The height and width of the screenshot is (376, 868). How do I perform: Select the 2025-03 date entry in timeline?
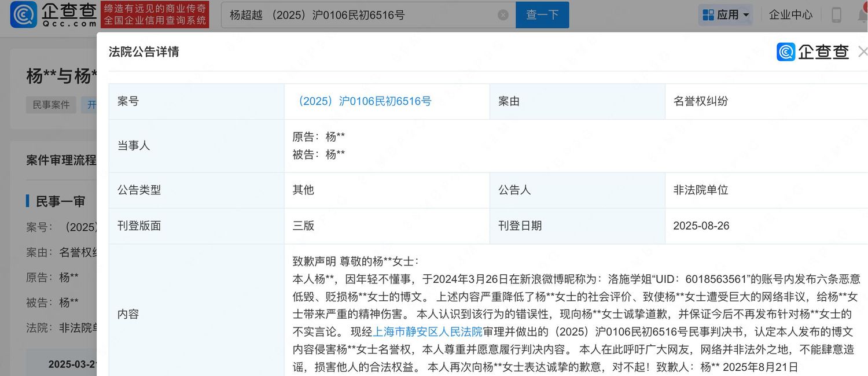pos(72,364)
